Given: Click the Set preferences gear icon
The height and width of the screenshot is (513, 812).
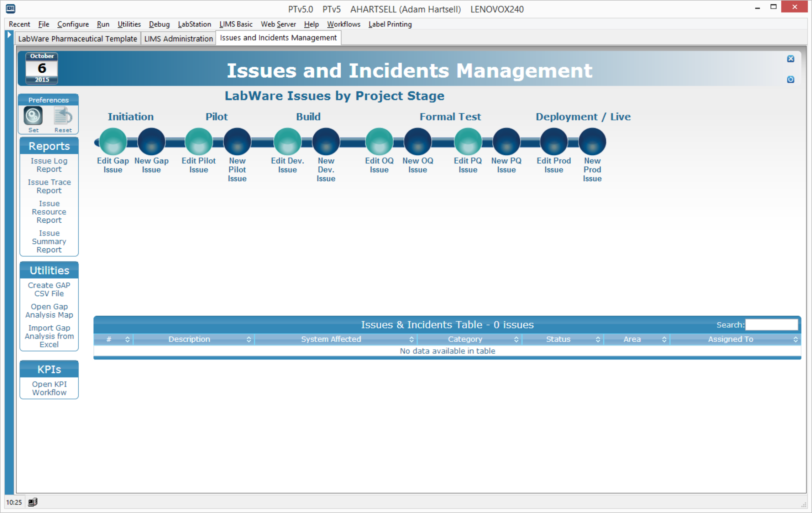Looking at the screenshot, I should (33, 116).
